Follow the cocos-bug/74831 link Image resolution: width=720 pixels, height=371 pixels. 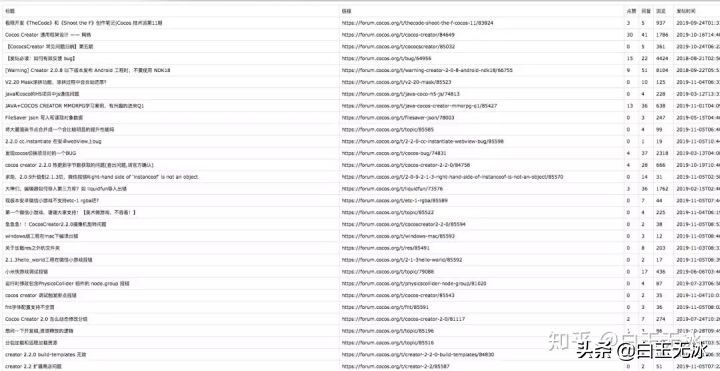tap(394, 153)
